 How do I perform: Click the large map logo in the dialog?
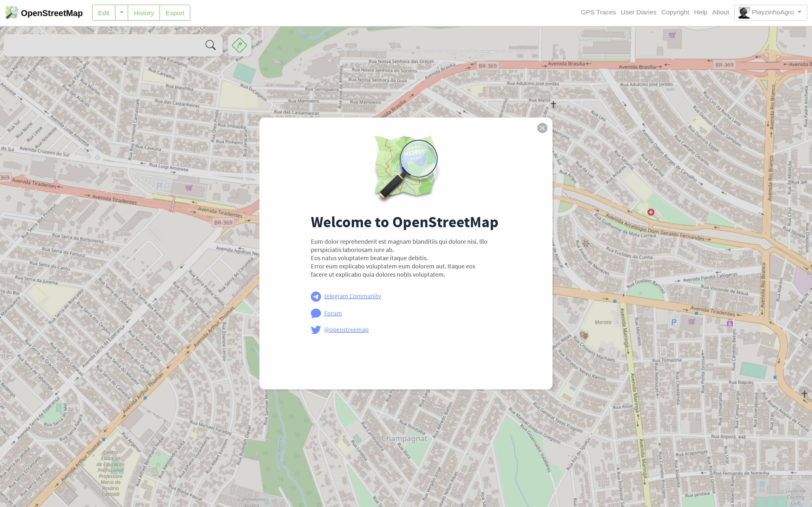tap(406, 167)
